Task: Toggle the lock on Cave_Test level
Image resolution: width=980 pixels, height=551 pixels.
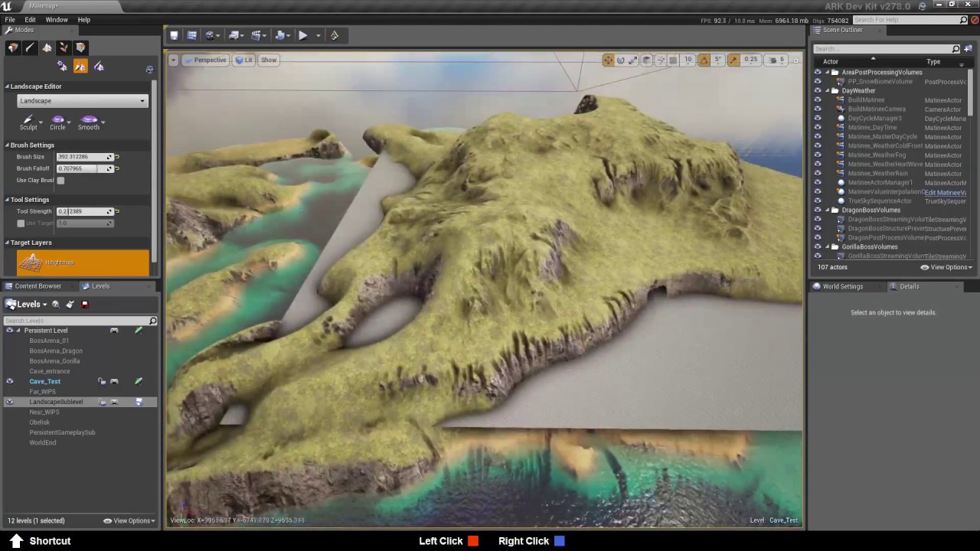Action: 101,381
